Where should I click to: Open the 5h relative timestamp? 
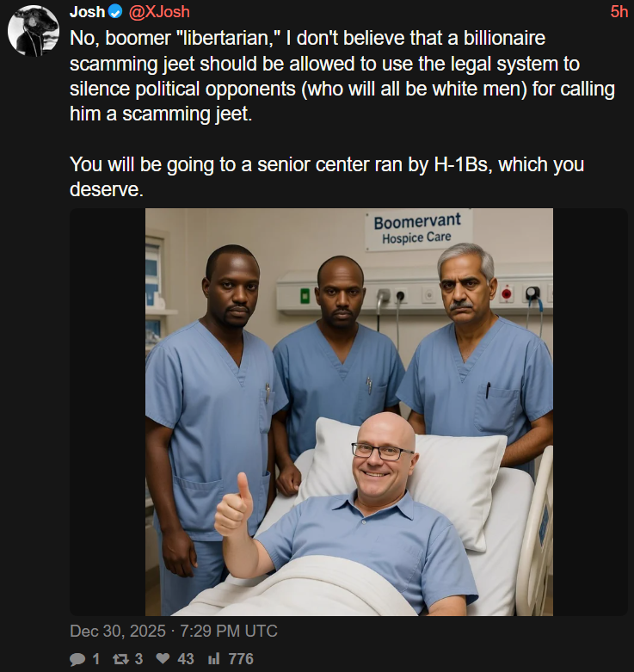pyautogui.click(x=619, y=12)
